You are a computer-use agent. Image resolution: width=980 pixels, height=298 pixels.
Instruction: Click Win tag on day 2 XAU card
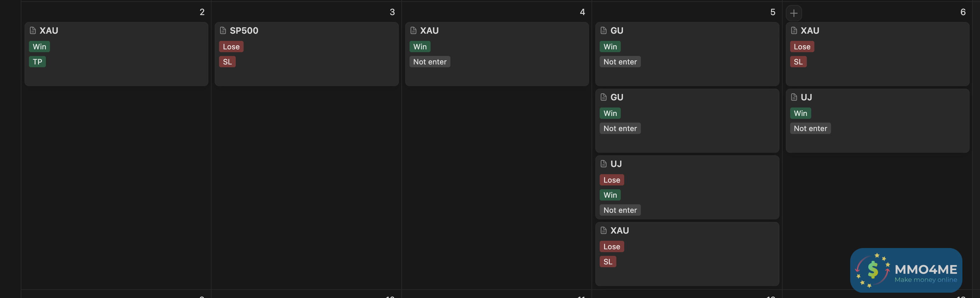pyautogui.click(x=39, y=47)
